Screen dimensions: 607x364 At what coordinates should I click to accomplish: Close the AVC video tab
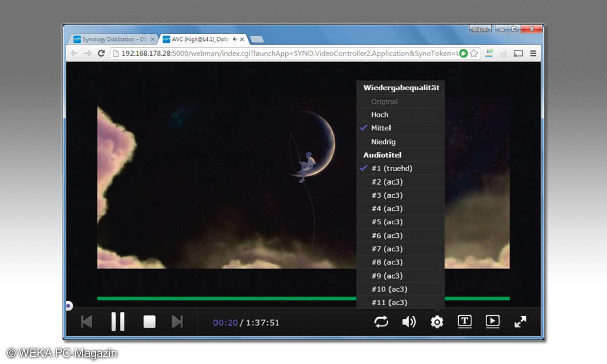(x=242, y=39)
